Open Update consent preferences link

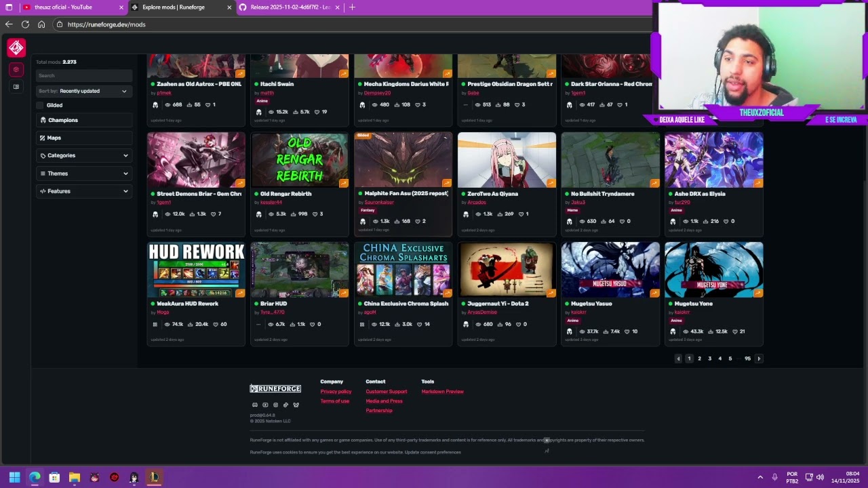pos(433,452)
